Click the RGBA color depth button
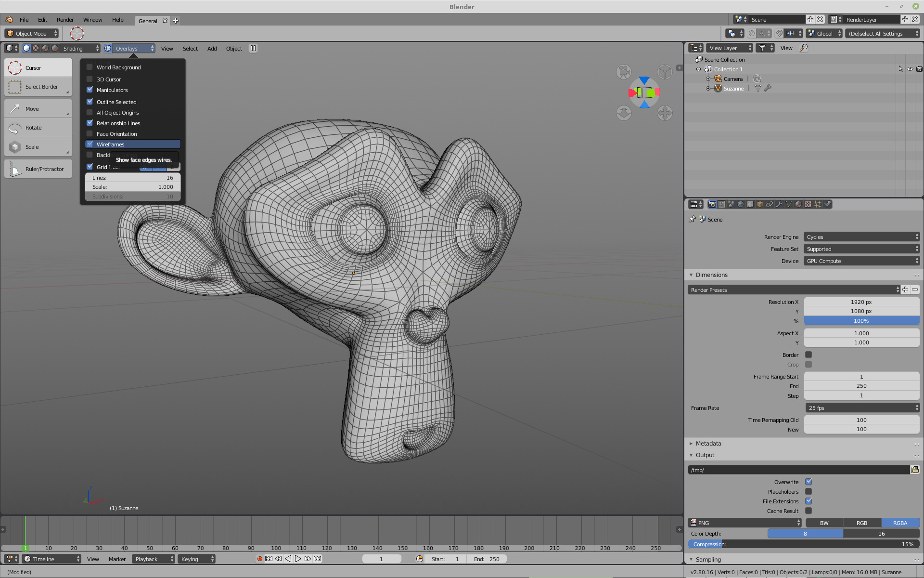This screenshot has height=578, width=924. [x=899, y=523]
